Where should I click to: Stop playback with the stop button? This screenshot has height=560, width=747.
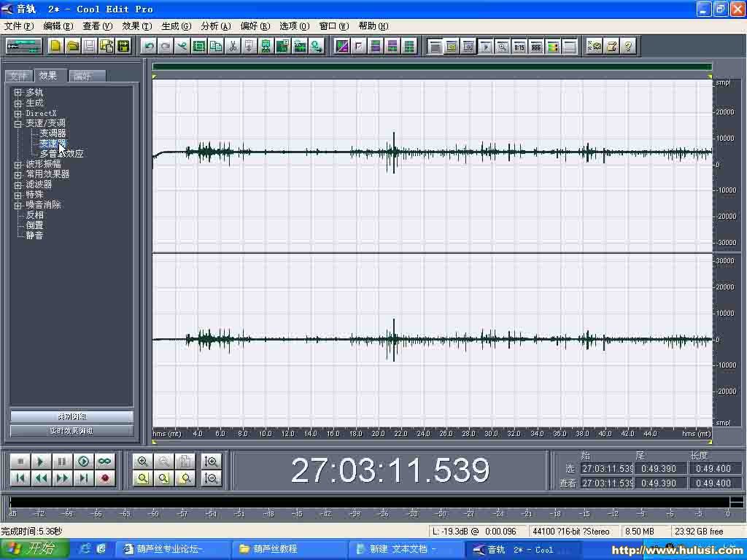[x=20, y=461]
